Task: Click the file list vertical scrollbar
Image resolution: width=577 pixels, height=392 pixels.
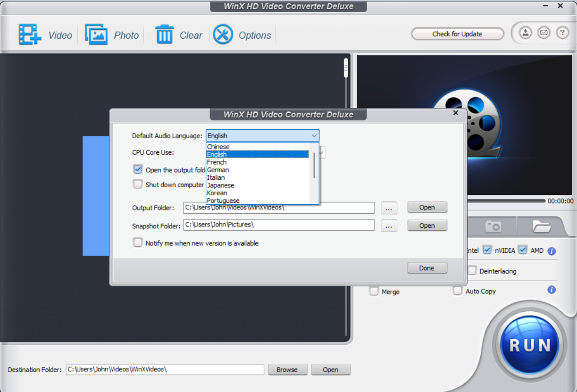Action: [x=346, y=67]
